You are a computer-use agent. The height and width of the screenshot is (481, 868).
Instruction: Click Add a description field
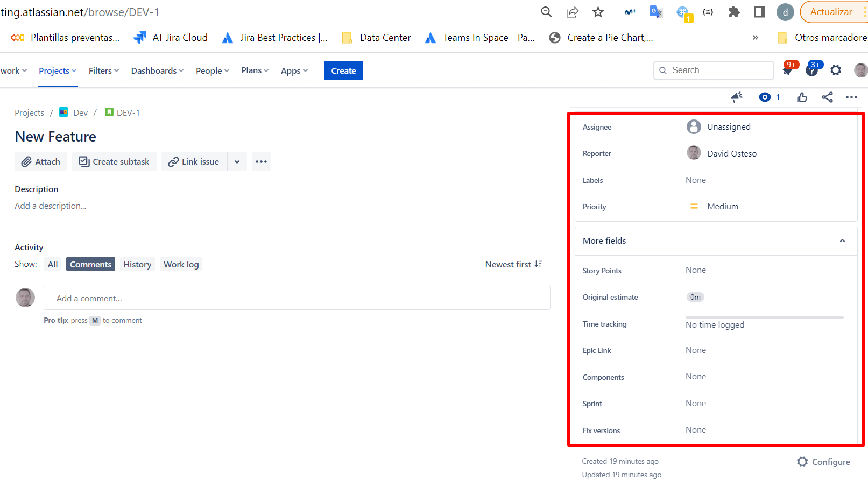[51, 206]
